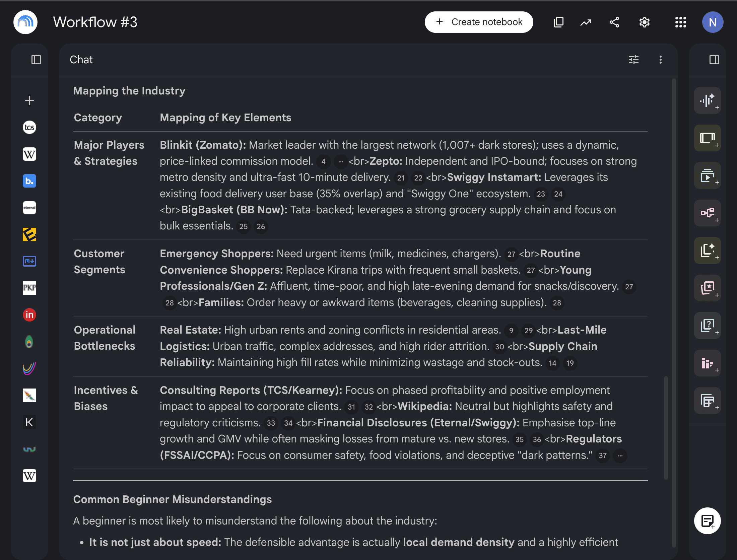This screenshot has width=737, height=560.
Task: Open citation 22 for Zepto
Action: point(418,178)
